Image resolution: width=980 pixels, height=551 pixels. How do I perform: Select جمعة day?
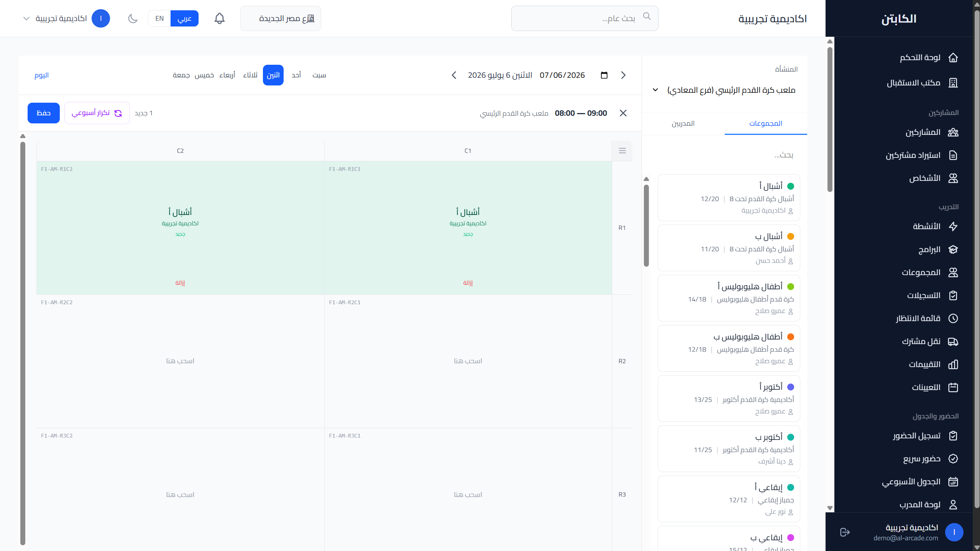(x=181, y=75)
